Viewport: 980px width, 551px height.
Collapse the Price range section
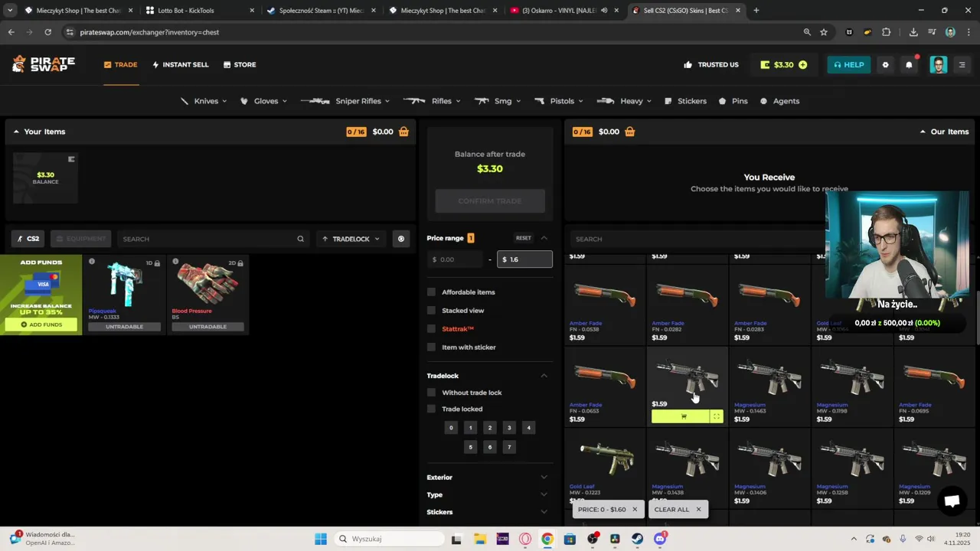coord(544,238)
